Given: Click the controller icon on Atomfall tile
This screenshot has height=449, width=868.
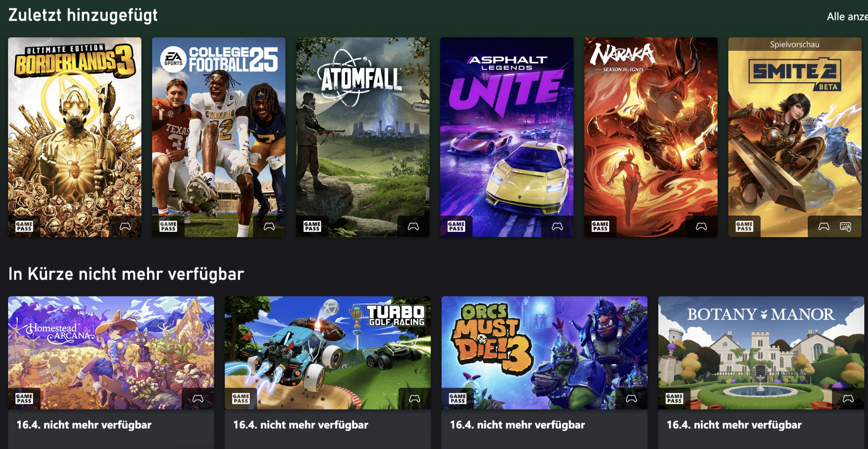Looking at the screenshot, I should tap(413, 226).
